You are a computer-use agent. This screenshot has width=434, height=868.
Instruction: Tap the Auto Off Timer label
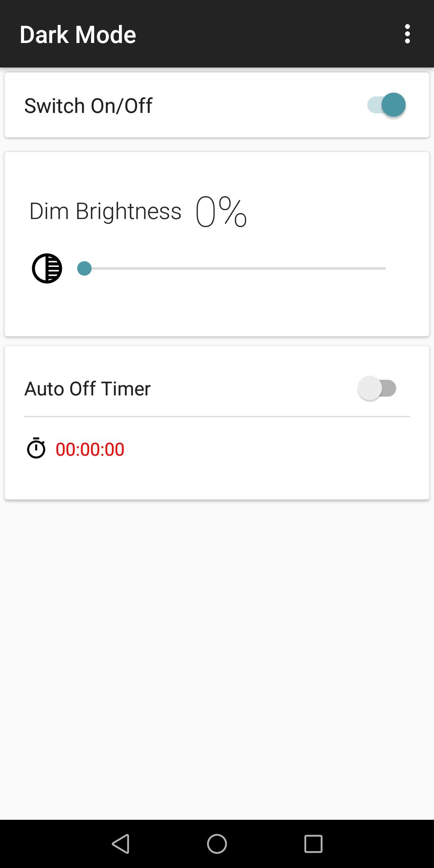88,389
